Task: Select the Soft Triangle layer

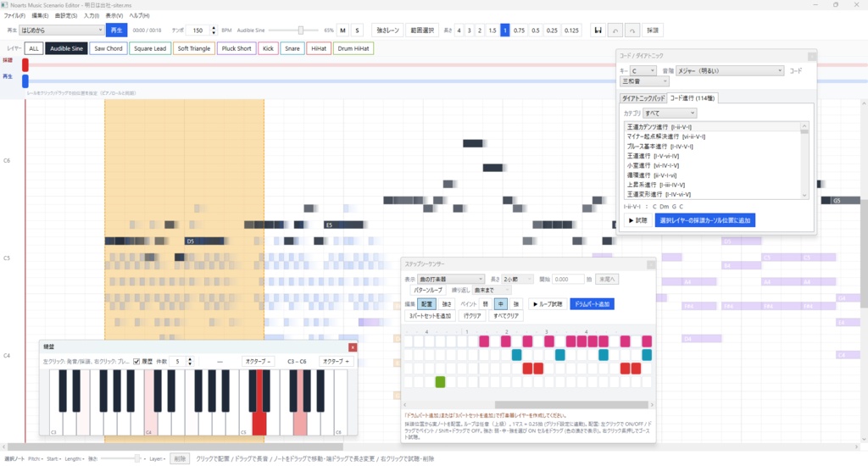Action: [x=194, y=48]
